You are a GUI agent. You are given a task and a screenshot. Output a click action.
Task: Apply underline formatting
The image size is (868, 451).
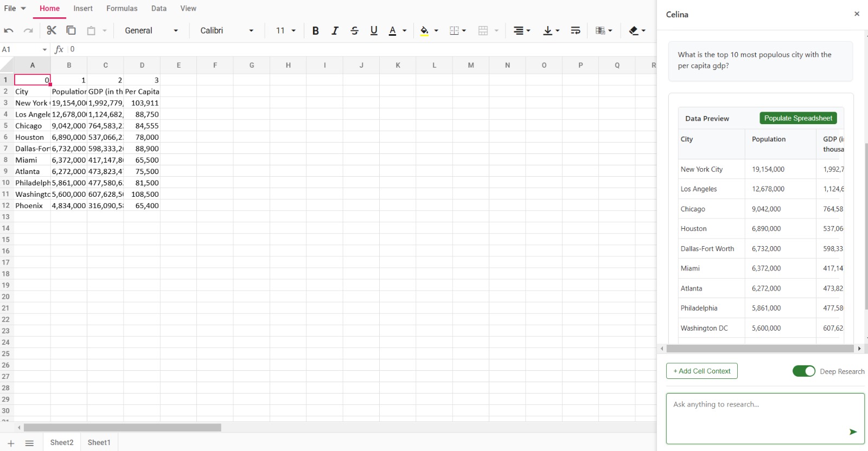tap(374, 31)
